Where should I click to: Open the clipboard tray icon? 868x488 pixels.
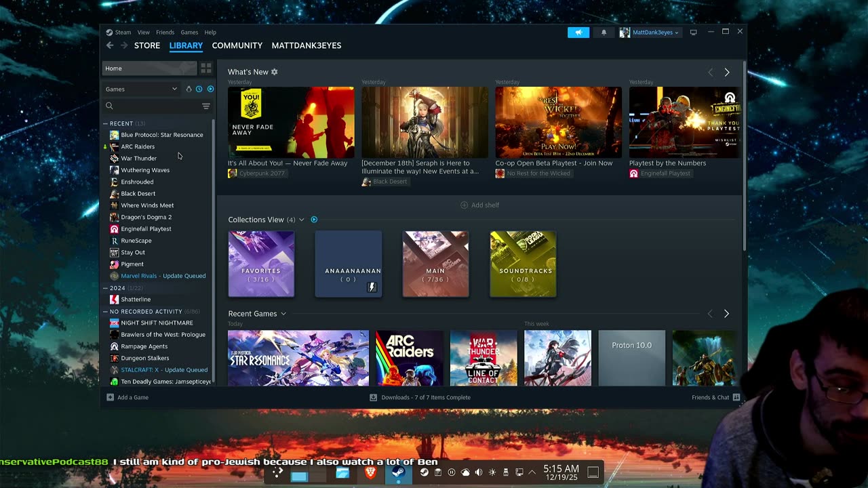(x=438, y=472)
